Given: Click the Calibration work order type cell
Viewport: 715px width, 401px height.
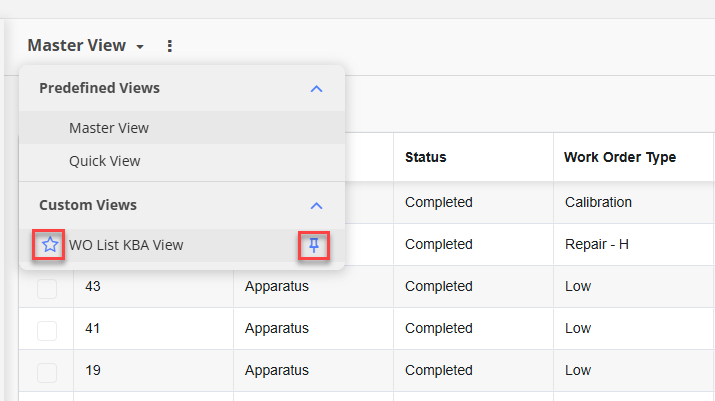Looking at the screenshot, I should [x=598, y=202].
